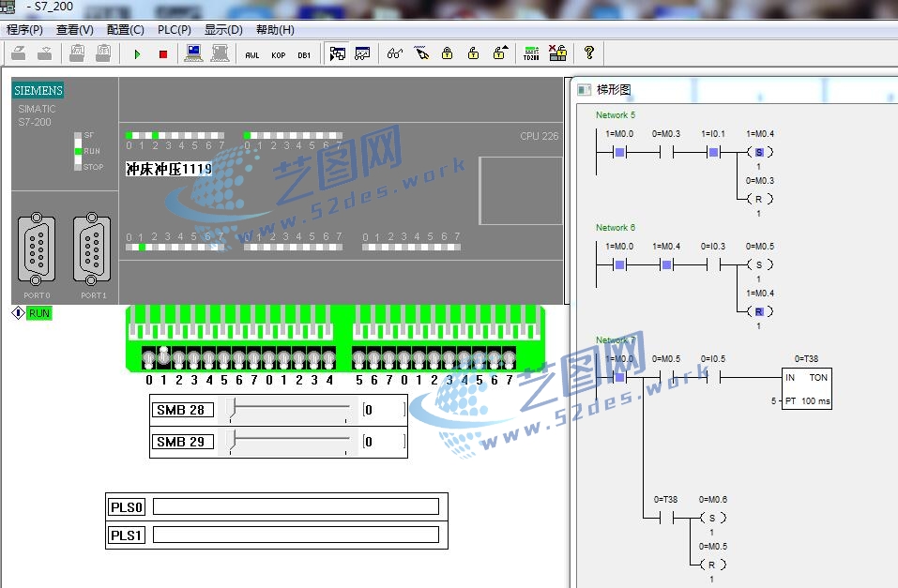
Task: Click the state chart window icon
Action: (362, 53)
